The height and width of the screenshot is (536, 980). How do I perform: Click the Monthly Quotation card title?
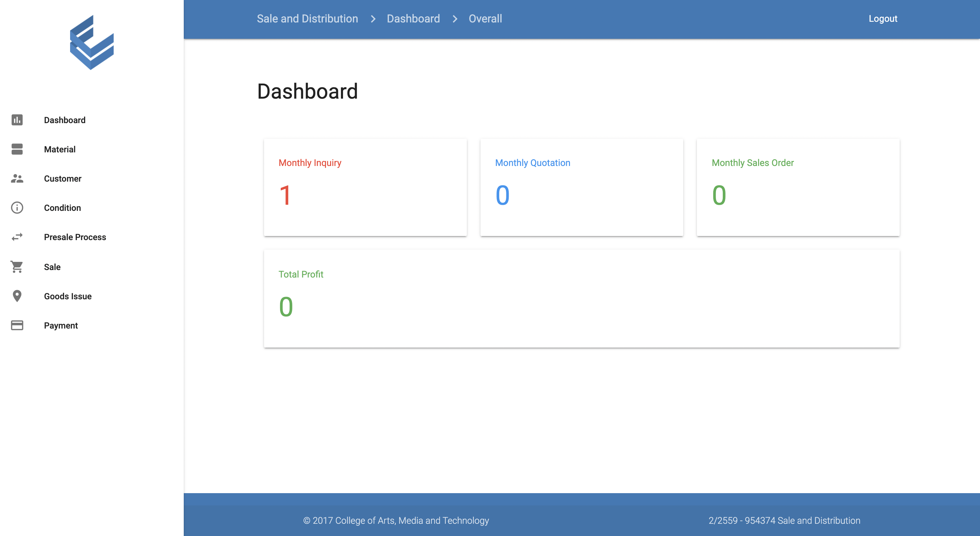(x=533, y=163)
